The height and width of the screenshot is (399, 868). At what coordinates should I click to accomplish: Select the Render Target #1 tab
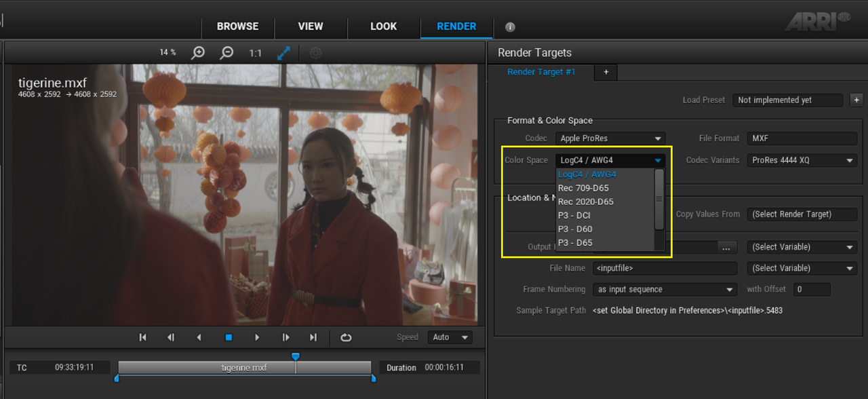coord(541,72)
